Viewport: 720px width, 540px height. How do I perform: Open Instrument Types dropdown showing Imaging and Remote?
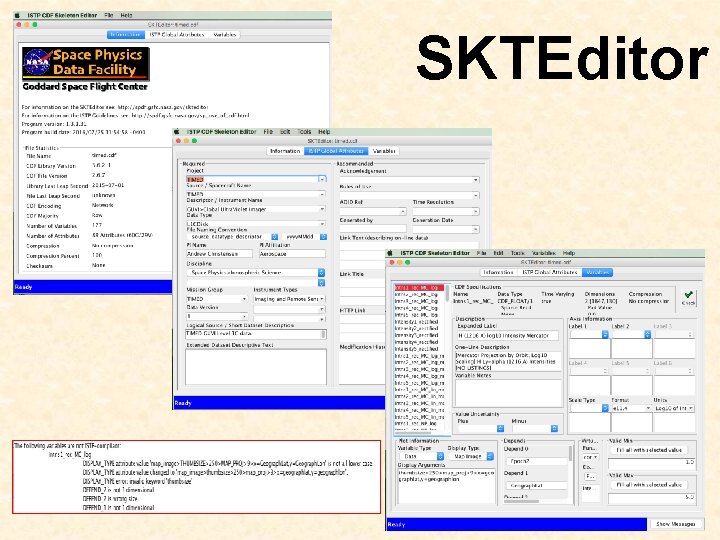(x=290, y=298)
